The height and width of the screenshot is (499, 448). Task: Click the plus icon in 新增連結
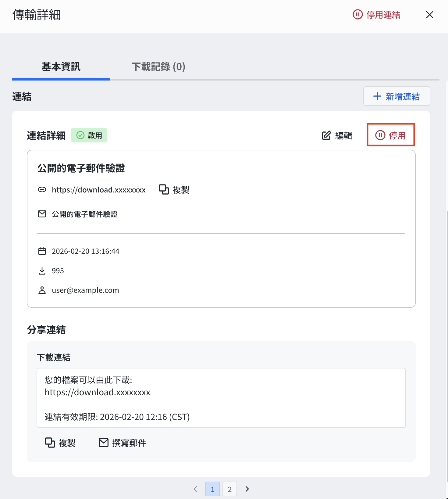click(377, 96)
